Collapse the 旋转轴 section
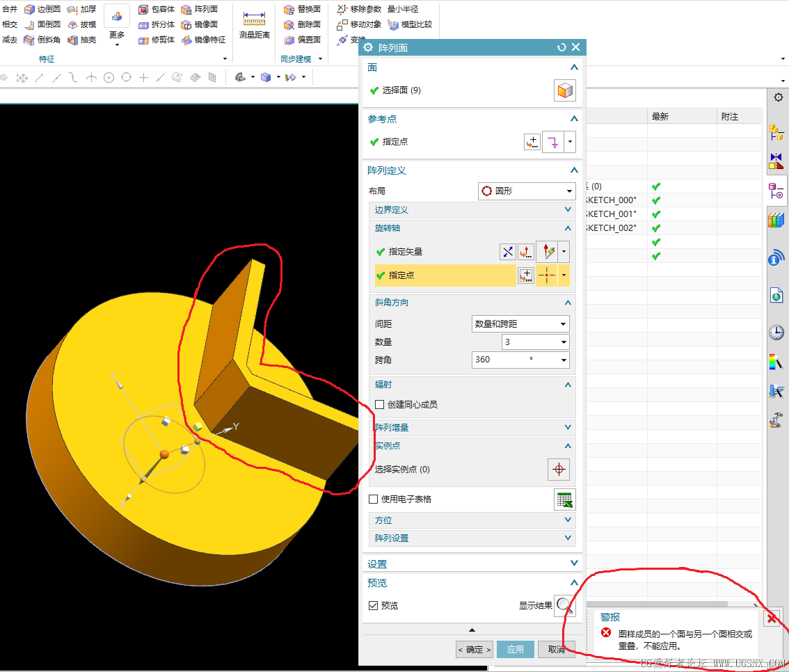Image resolution: width=789 pixels, height=672 pixels. click(x=472, y=228)
